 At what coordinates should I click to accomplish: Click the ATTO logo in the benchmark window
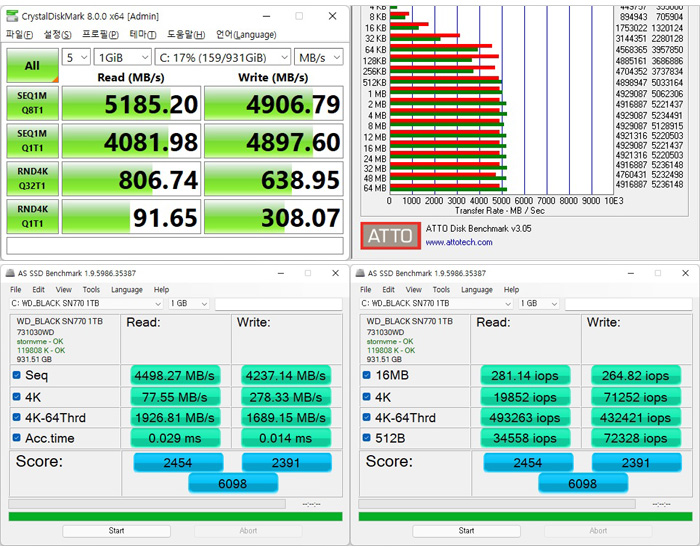coord(391,236)
